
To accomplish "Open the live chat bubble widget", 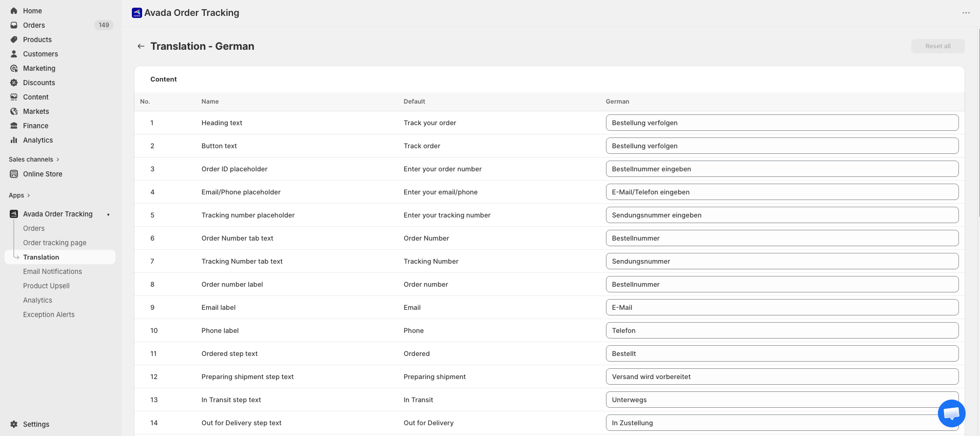I will click(951, 413).
